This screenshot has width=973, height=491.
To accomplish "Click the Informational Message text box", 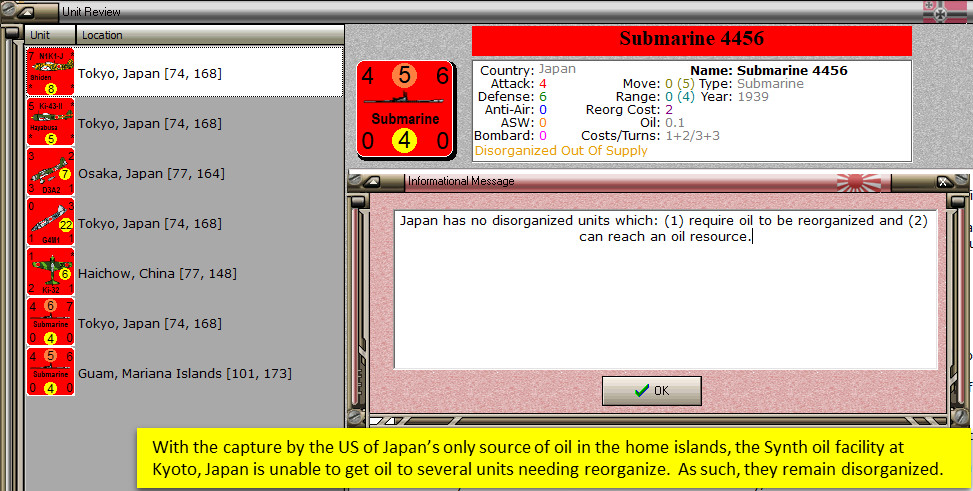I will click(x=665, y=289).
